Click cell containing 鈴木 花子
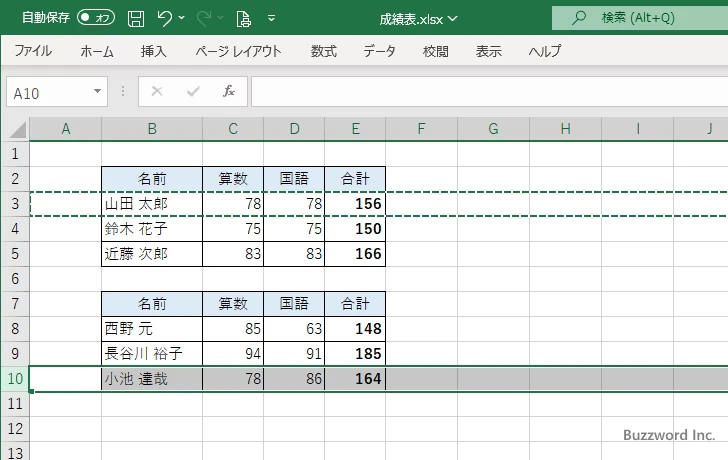The width and height of the screenshot is (728, 460). click(x=152, y=229)
